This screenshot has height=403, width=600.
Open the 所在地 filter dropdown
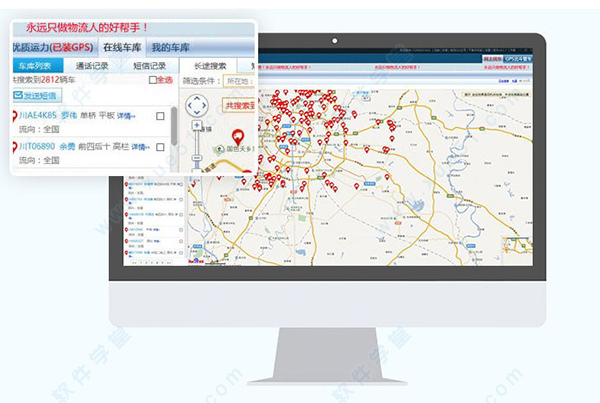[238, 81]
